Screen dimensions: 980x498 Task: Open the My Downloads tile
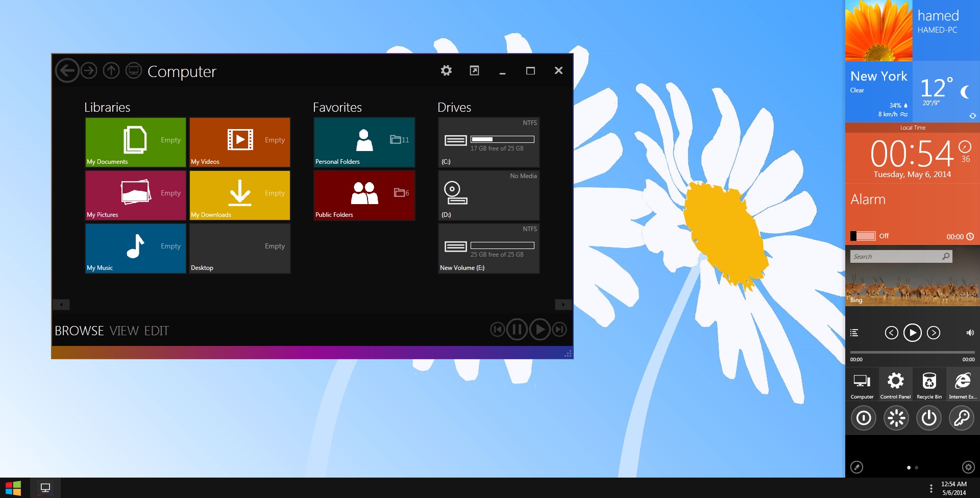[239, 195]
